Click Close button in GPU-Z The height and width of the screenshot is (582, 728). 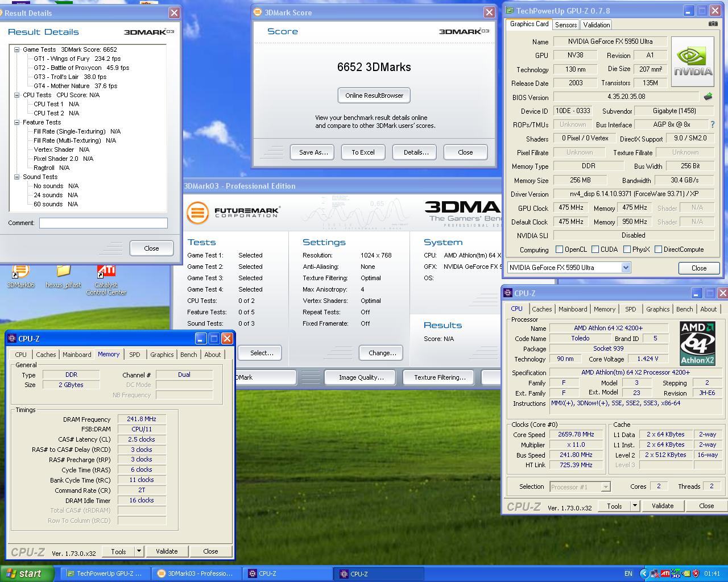(699, 268)
